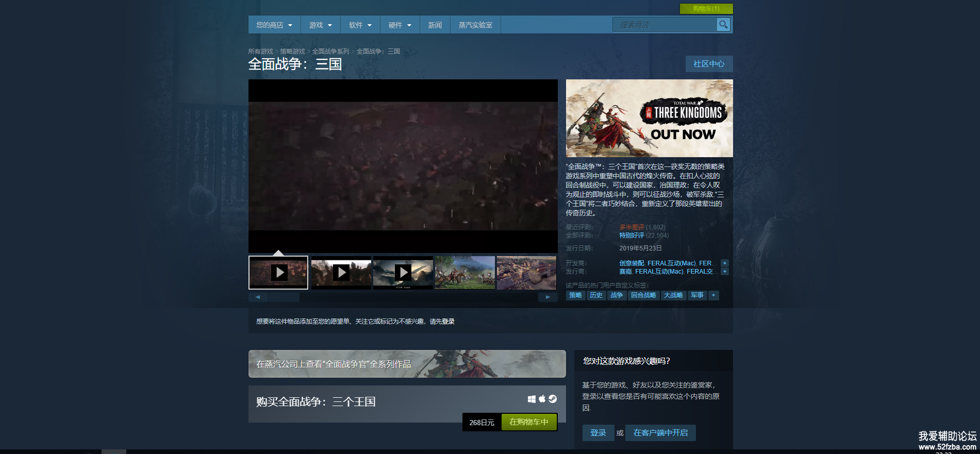Select the 大战略 tag

(x=673, y=295)
